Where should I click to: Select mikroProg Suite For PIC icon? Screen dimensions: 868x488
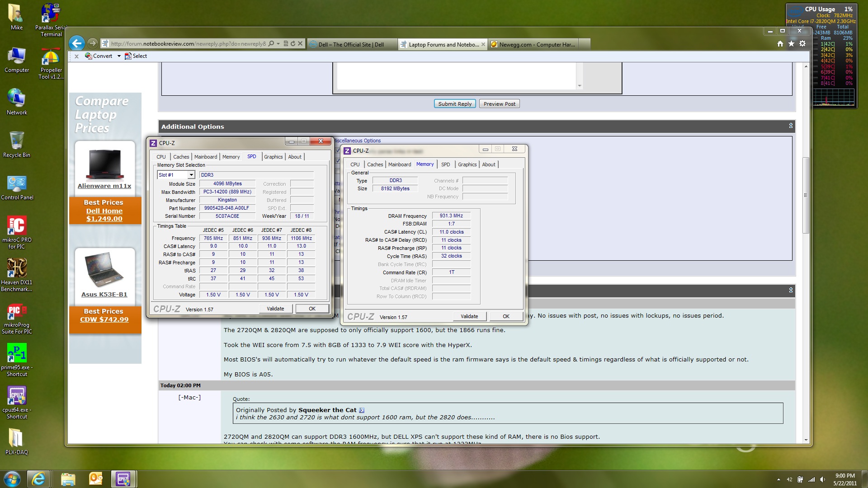pyautogui.click(x=17, y=319)
